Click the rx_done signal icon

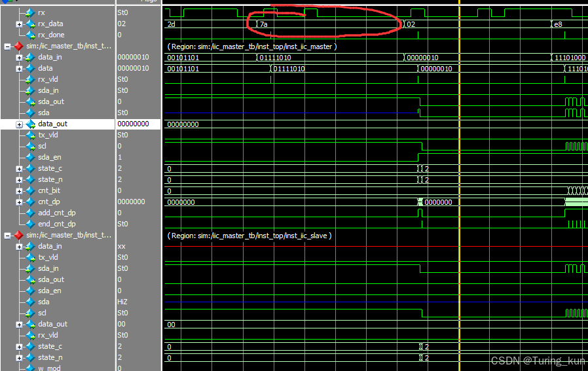point(30,35)
